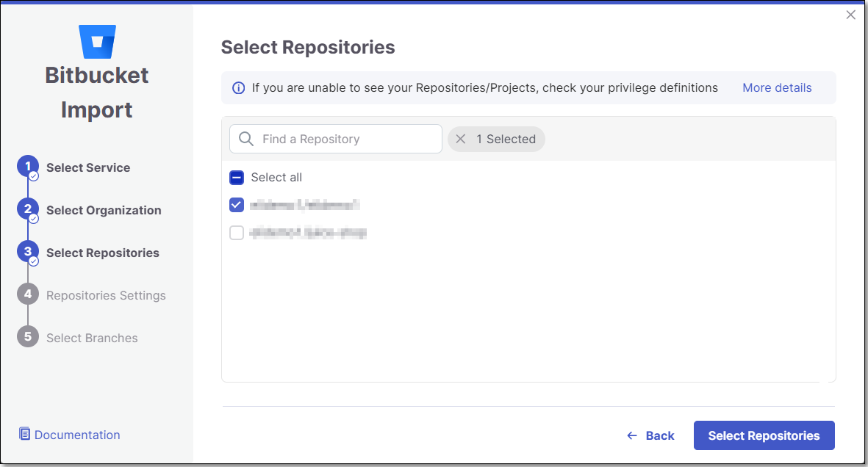868x467 pixels.
Task: Click the privilege definitions notice text
Action: pos(484,88)
